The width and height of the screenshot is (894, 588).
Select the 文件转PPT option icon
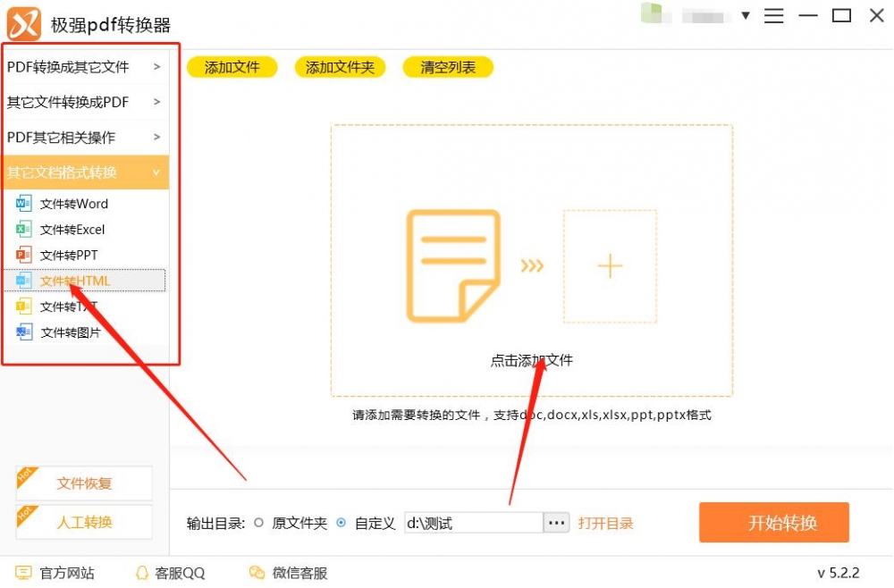point(25,255)
